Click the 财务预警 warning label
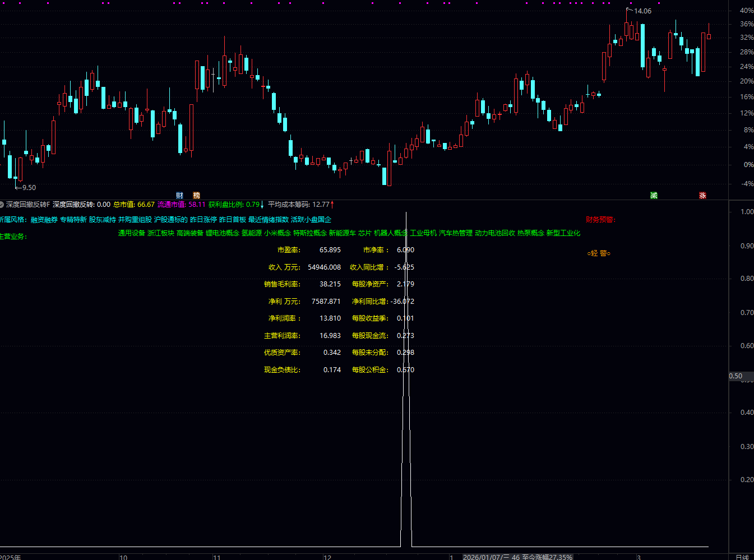The width and height of the screenshot is (754, 560). [x=600, y=220]
